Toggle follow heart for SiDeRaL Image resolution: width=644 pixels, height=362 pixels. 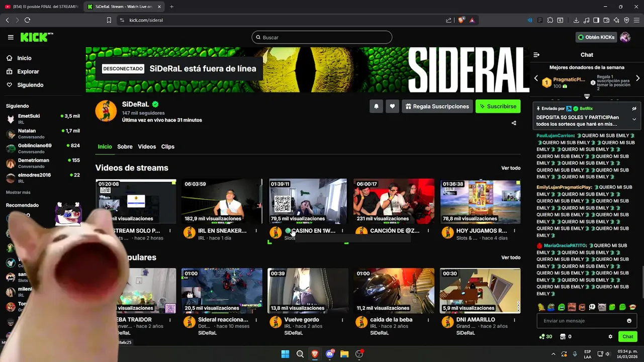tap(392, 106)
